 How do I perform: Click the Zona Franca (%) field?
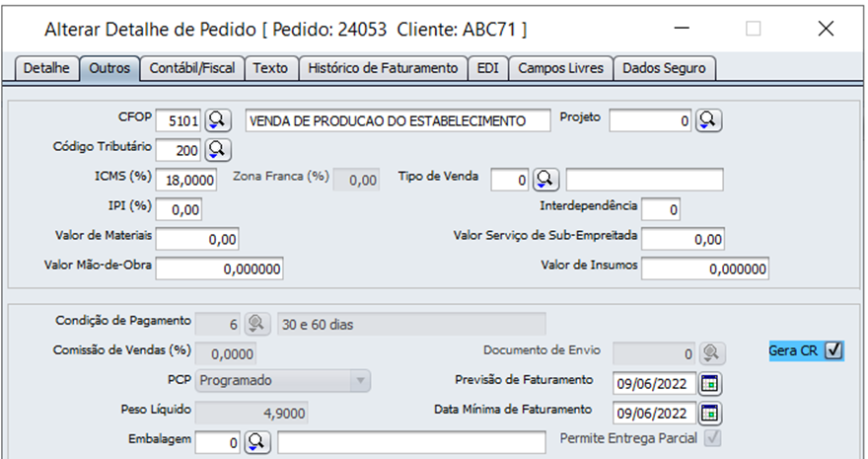point(356,180)
